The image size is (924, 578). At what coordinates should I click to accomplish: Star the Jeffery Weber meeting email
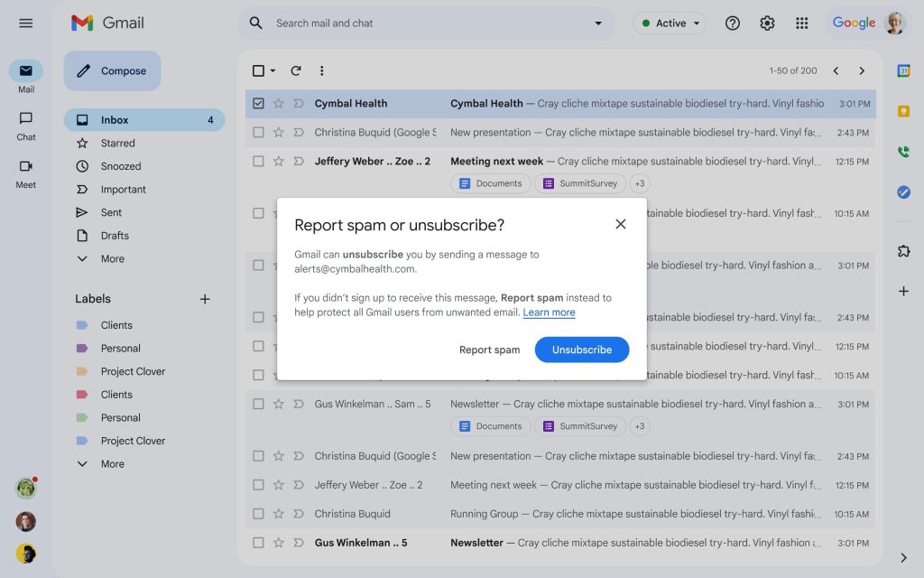tap(278, 161)
